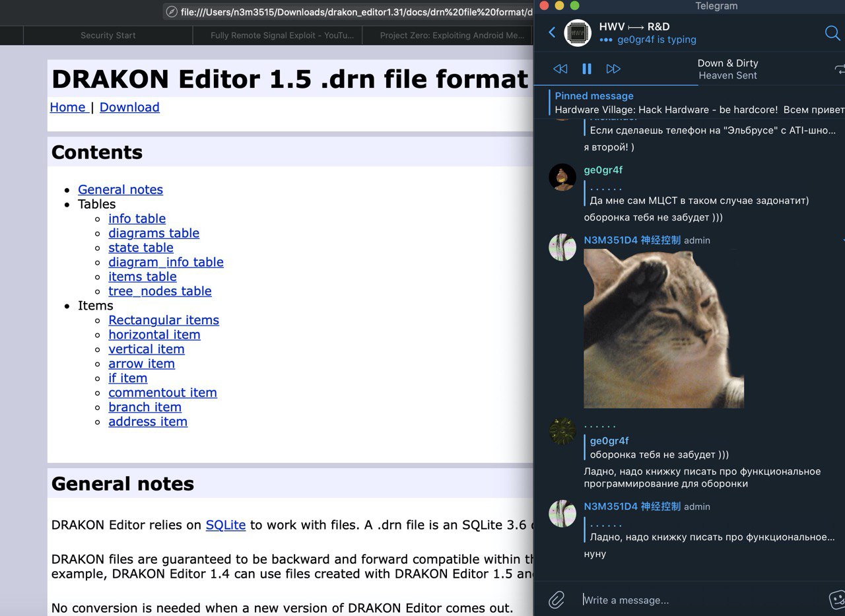Switch to Security Start browser tab

pyautogui.click(x=108, y=36)
